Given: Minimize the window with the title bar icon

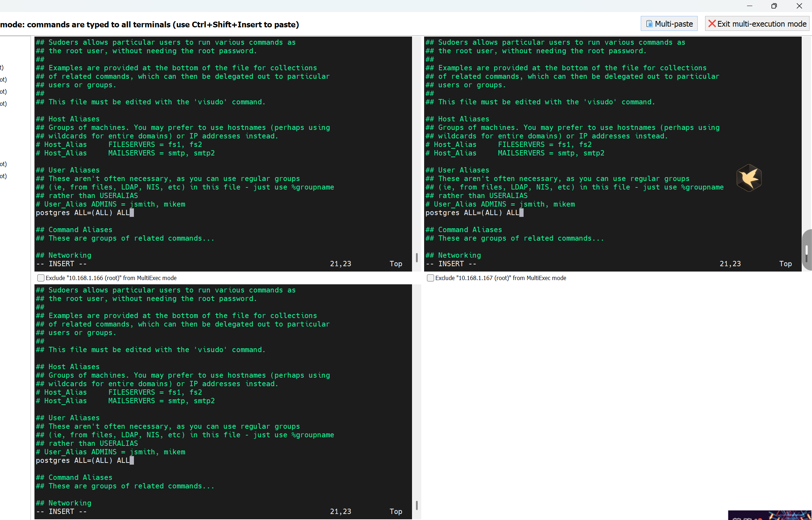Looking at the screenshot, I should 749,6.
